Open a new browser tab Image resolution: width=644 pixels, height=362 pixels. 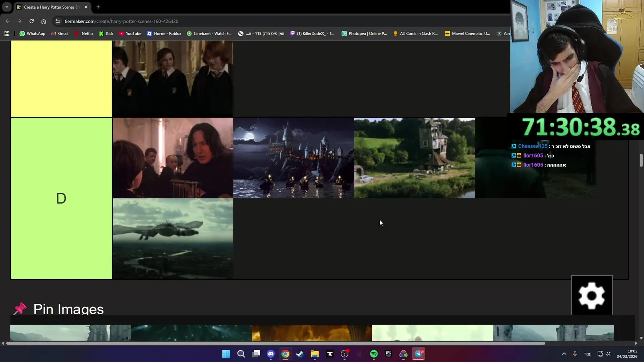pyautogui.click(x=98, y=7)
